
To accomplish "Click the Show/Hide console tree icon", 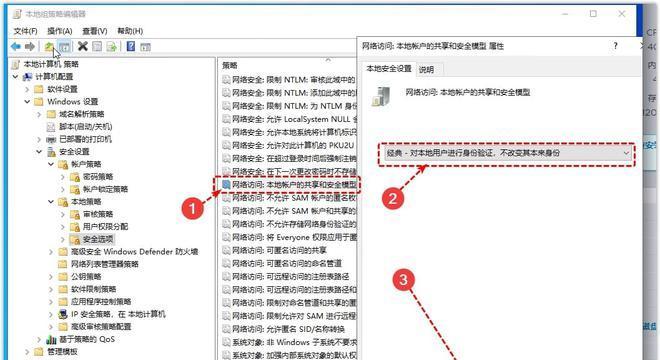I will [64, 46].
